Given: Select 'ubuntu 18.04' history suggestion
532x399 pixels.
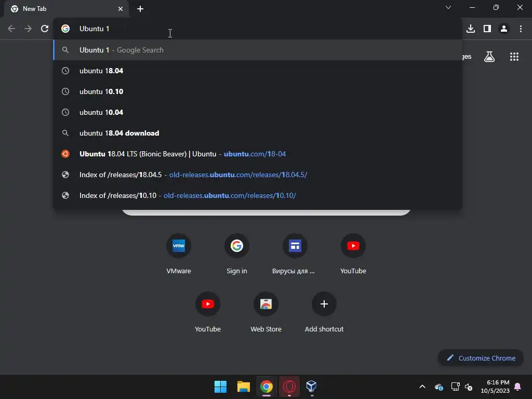Looking at the screenshot, I should [x=258, y=71].
